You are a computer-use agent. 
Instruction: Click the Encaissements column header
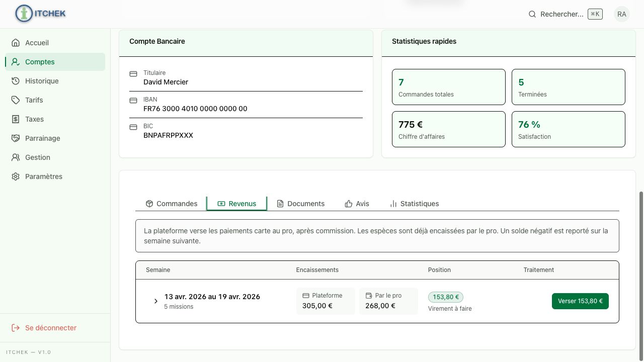pyautogui.click(x=317, y=270)
